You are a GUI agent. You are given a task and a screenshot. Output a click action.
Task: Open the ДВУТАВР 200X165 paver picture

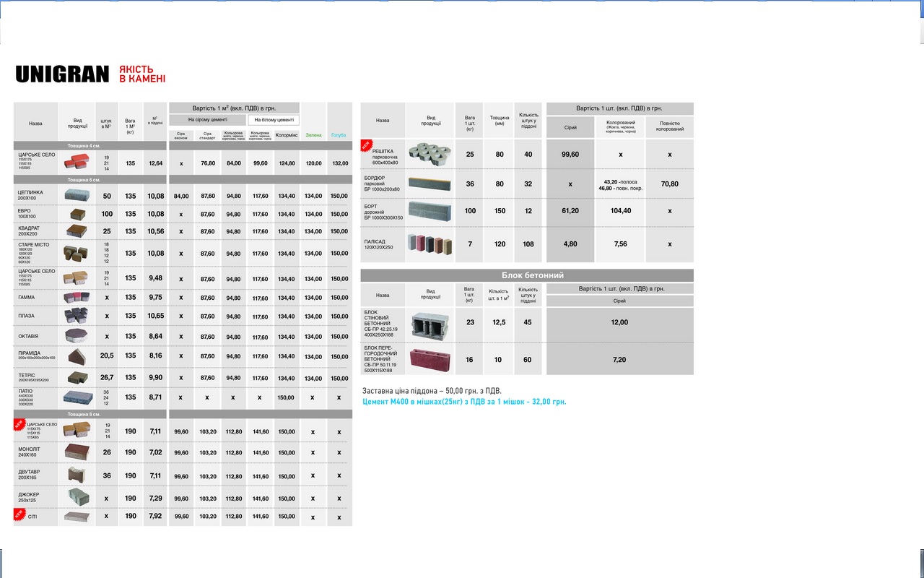(77, 475)
